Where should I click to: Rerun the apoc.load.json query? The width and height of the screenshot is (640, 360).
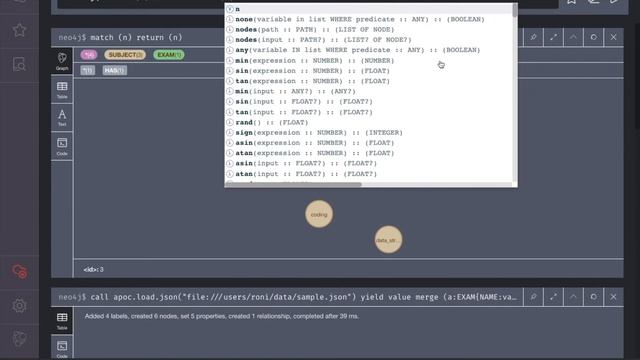click(593, 297)
